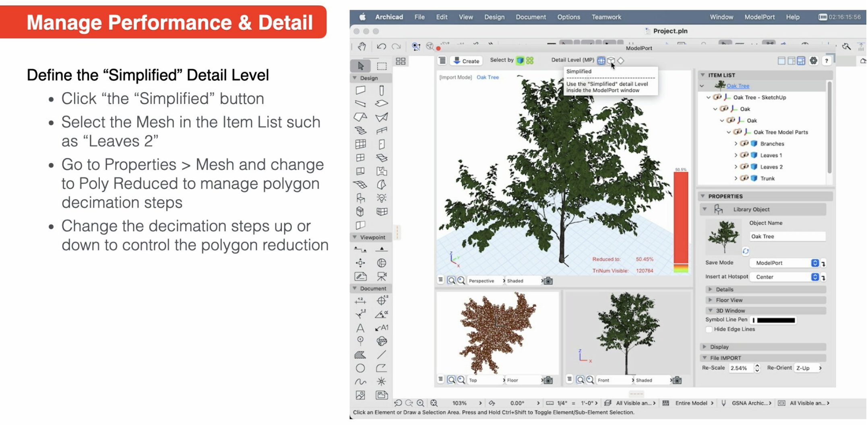Viewport: 868px width, 425px height.
Task: Switch to the four-pane ModelPort layout
Action: [x=801, y=61]
